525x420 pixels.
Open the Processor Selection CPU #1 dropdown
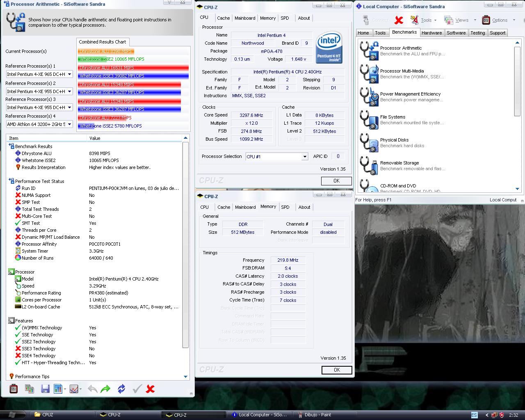point(304,157)
